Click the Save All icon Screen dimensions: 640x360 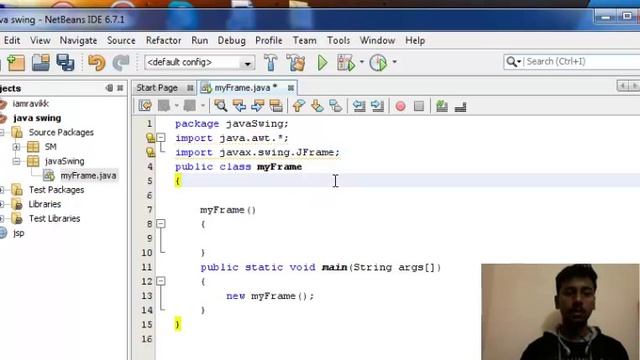[x=65, y=62]
